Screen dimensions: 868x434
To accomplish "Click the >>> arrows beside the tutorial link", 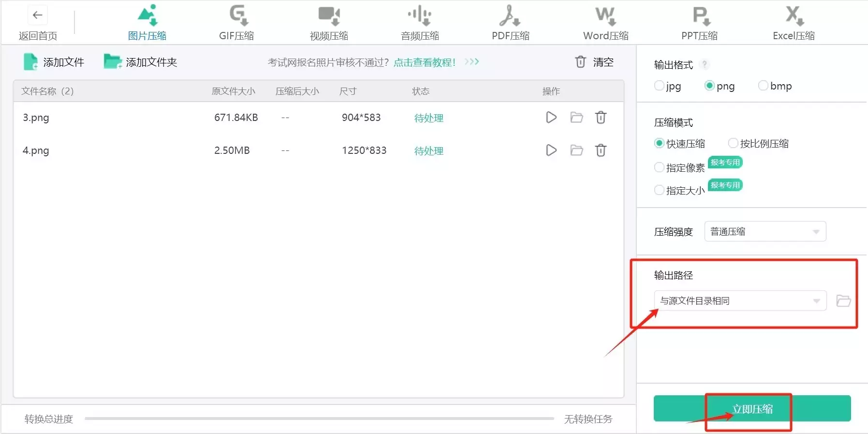I will [471, 61].
